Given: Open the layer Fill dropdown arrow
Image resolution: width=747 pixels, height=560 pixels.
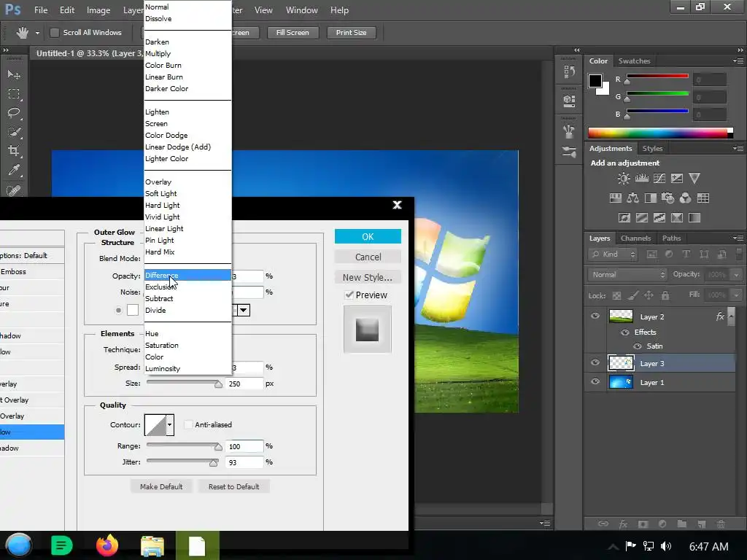Looking at the screenshot, I should coord(737,295).
